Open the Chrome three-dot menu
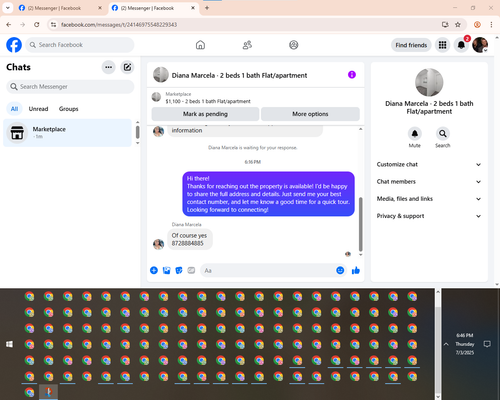500x400 pixels. [x=491, y=25]
